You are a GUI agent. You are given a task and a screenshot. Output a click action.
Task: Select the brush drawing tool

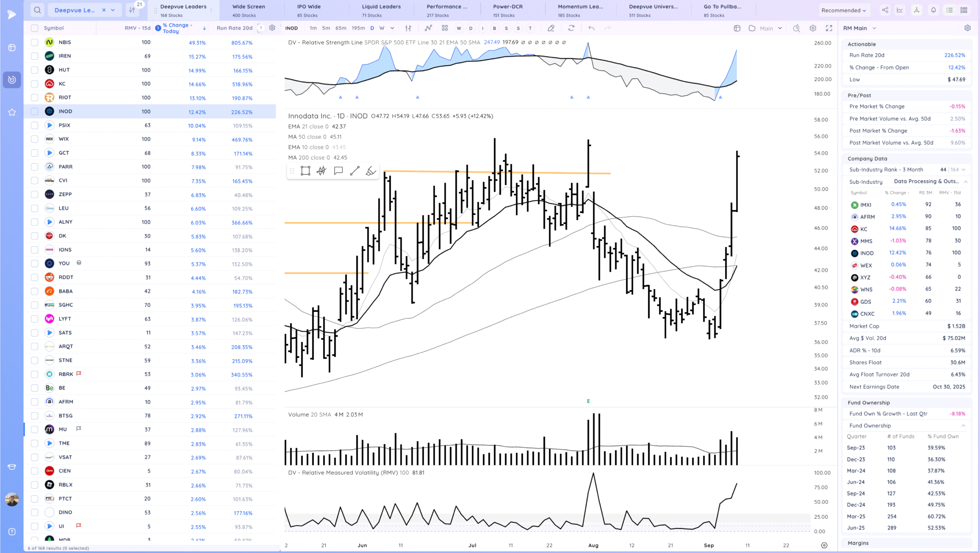(x=371, y=171)
